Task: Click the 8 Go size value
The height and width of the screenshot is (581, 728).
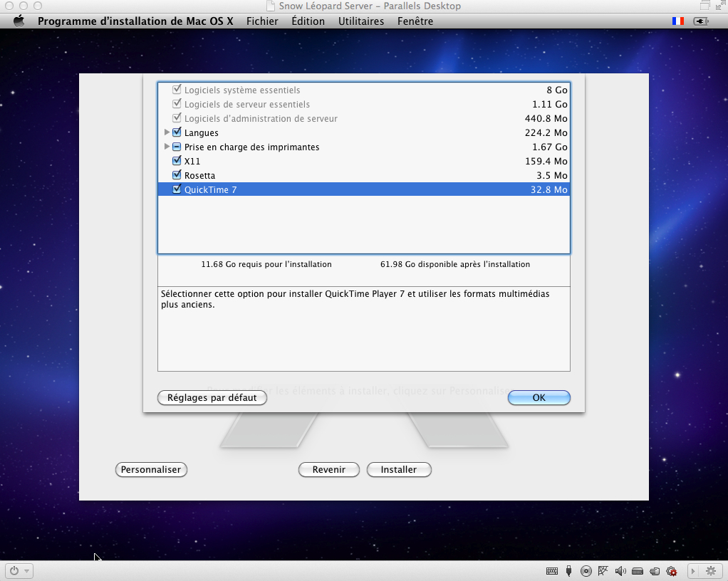Action: 556,90
